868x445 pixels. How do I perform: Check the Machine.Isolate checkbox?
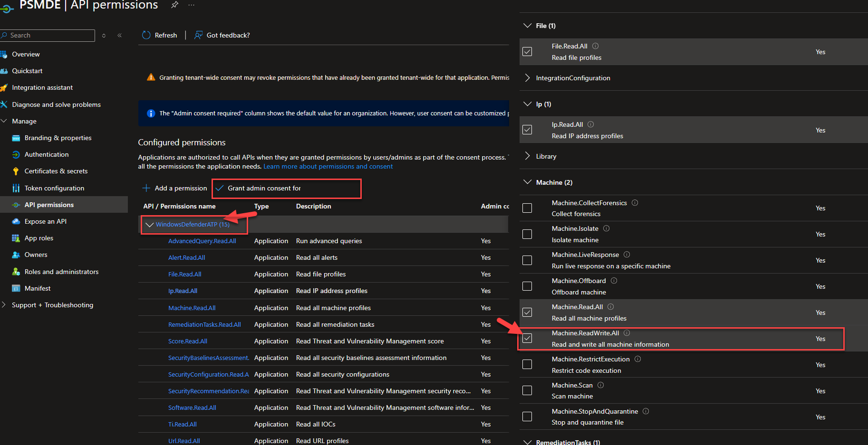(x=527, y=234)
